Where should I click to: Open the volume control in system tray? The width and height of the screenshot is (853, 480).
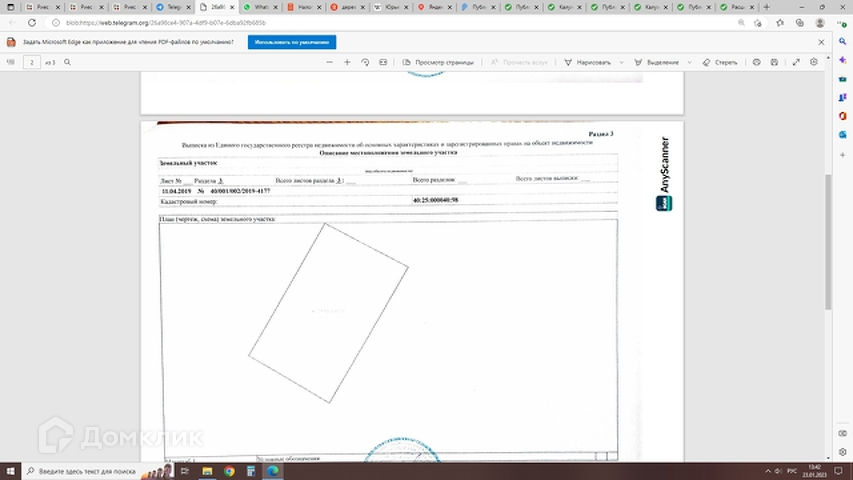pos(778,471)
